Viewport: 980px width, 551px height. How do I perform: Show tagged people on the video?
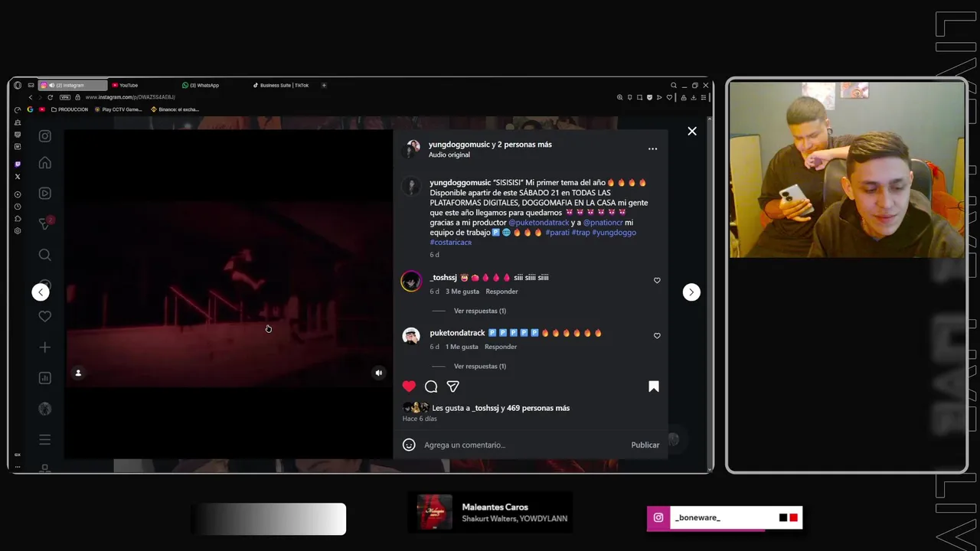tap(78, 373)
